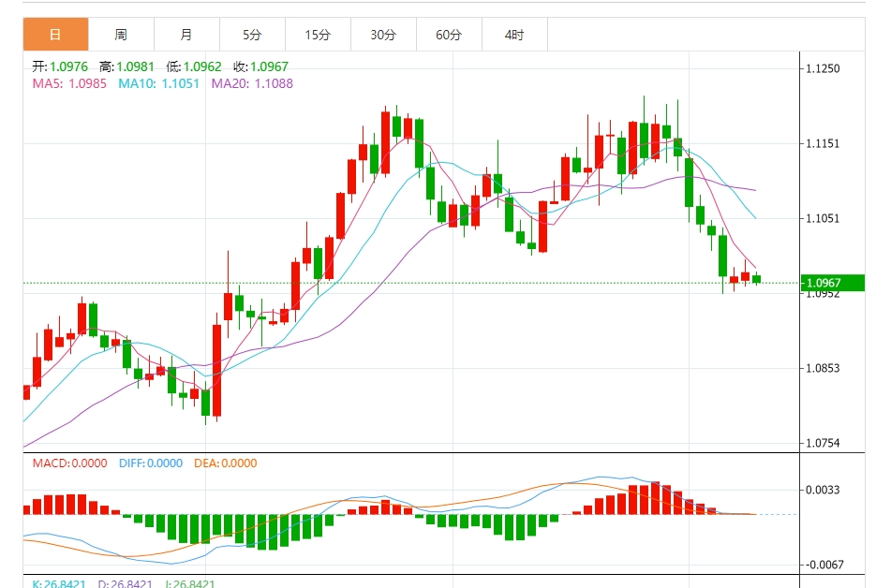
Task: Click the MA10 indicator label
Action: 158,83
